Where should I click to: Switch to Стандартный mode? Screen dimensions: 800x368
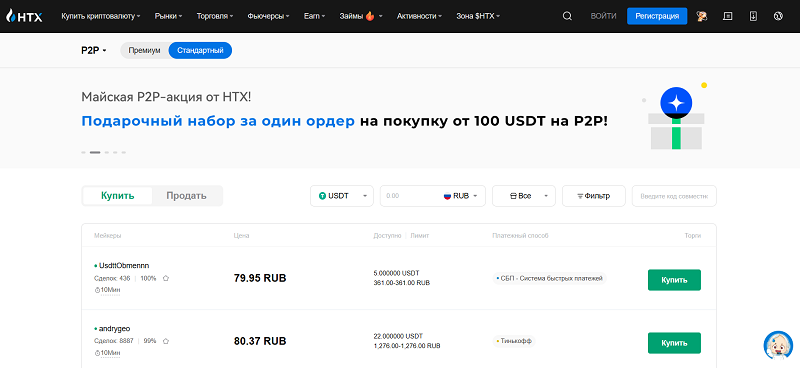pyautogui.click(x=200, y=51)
